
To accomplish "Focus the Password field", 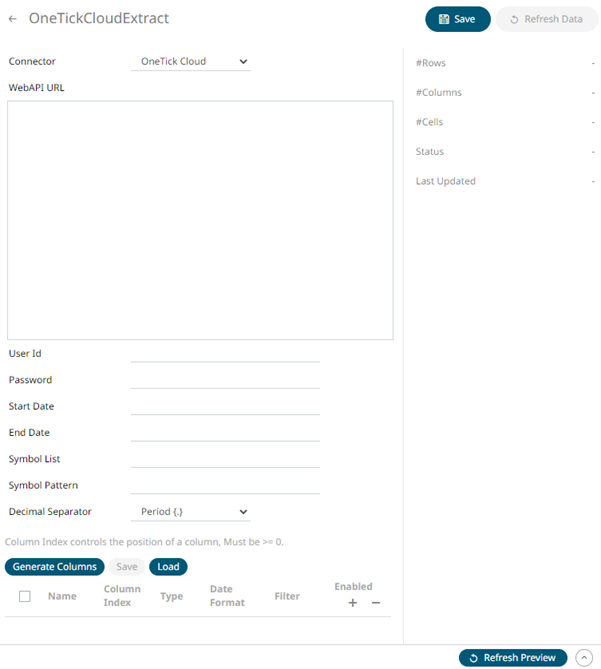I will 225,380.
